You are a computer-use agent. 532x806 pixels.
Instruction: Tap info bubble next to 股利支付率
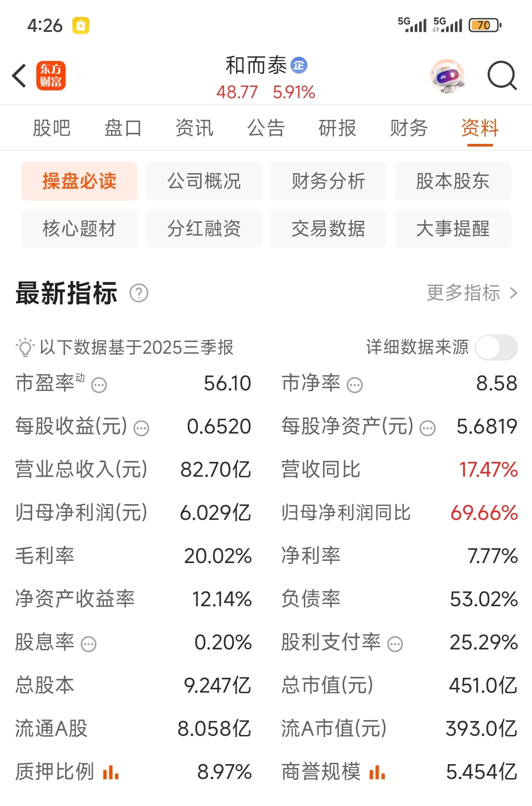point(395,644)
